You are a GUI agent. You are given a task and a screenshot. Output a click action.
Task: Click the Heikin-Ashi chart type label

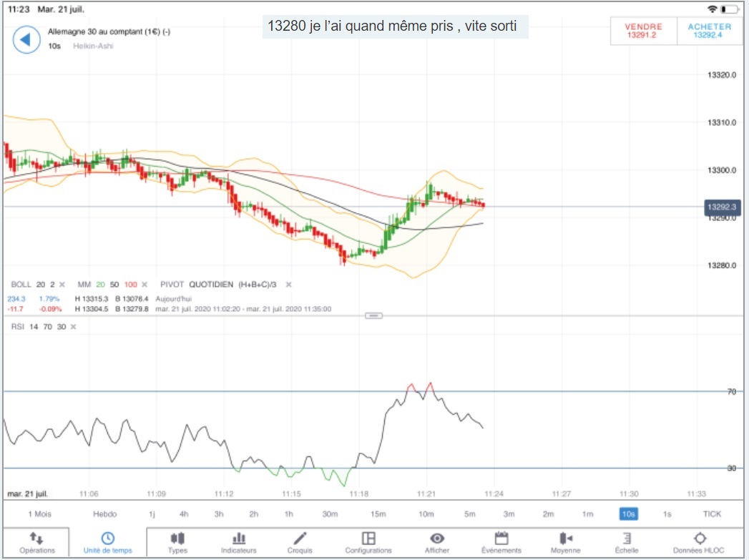[x=93, y=46]
